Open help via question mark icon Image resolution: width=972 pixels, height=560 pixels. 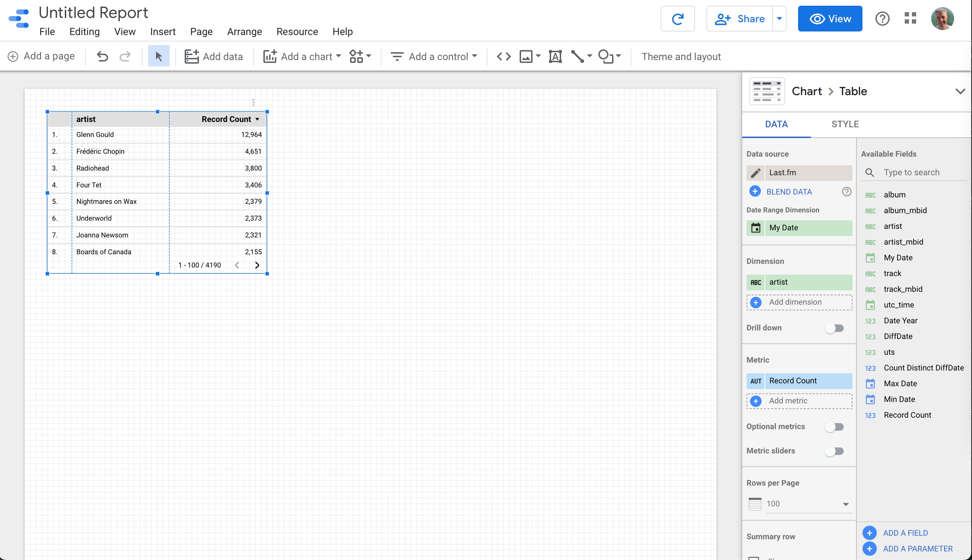[882, 19]
